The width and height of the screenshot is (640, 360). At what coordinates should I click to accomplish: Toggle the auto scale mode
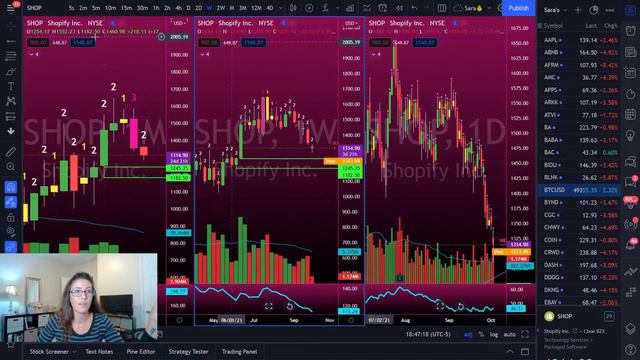(509, 334)
